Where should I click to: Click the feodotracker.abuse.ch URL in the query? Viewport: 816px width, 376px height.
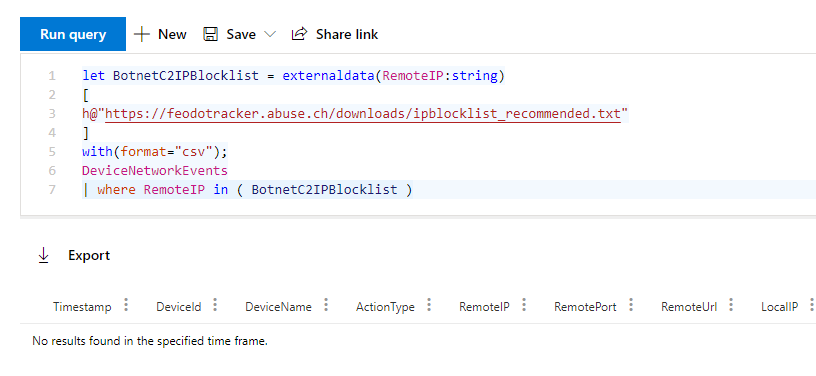tap(363, 114)
